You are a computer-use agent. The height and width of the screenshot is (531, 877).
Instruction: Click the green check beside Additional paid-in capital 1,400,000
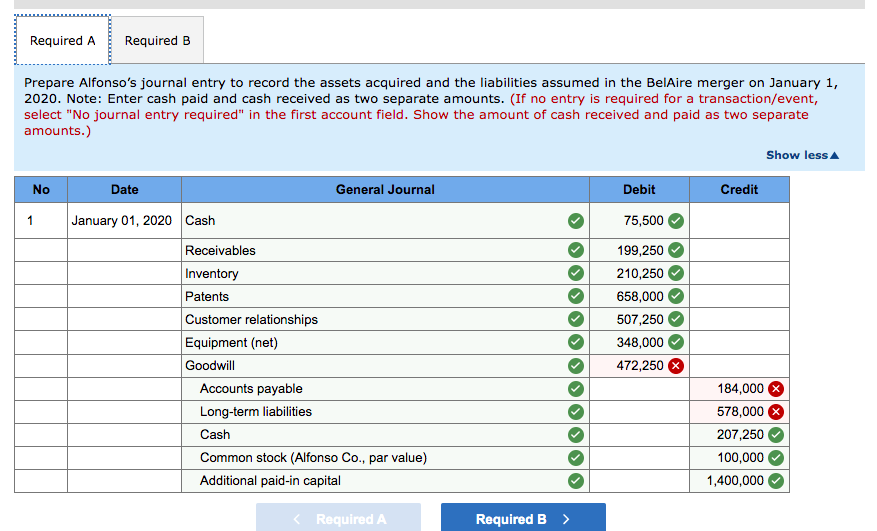(x=776, y=481)
